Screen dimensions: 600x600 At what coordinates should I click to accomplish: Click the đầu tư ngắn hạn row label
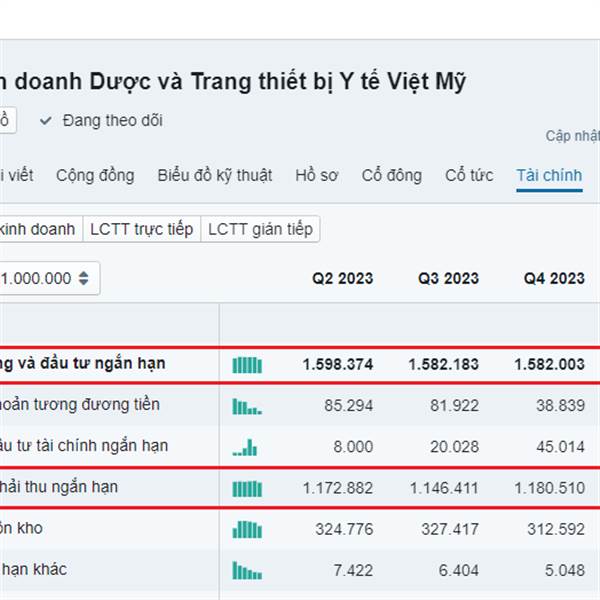[x=83, y=364]
